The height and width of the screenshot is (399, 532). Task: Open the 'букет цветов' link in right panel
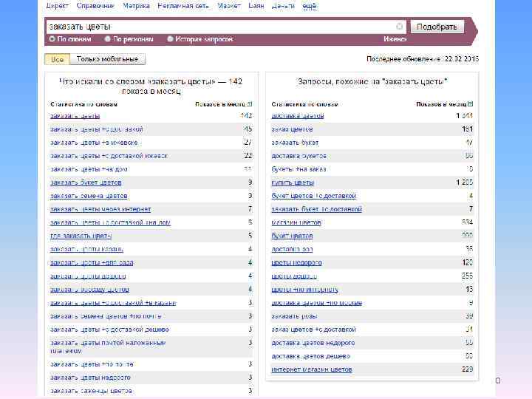point(292,236)
